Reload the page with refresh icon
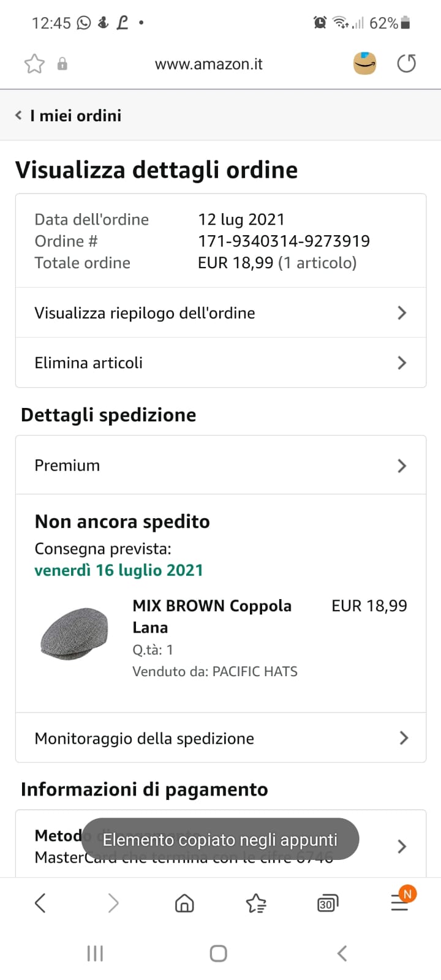Screen dimensions: 441x980 406,63
